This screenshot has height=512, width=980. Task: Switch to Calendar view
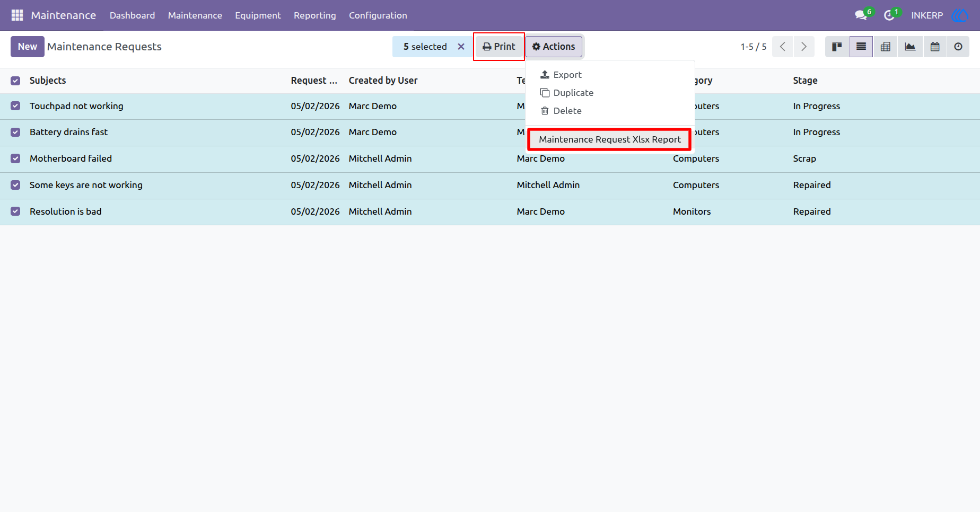[935, 47]
